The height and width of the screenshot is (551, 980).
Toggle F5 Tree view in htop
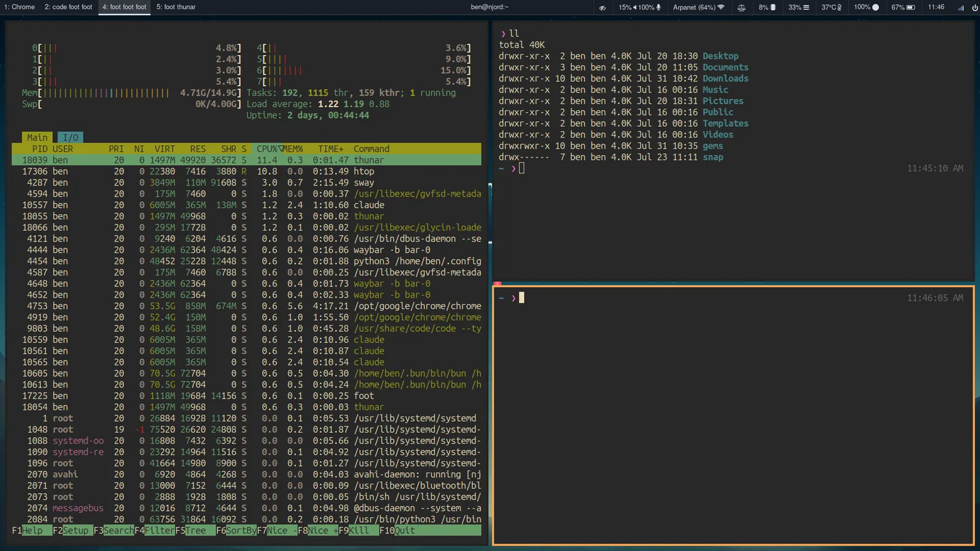click(x=195, y=531)
